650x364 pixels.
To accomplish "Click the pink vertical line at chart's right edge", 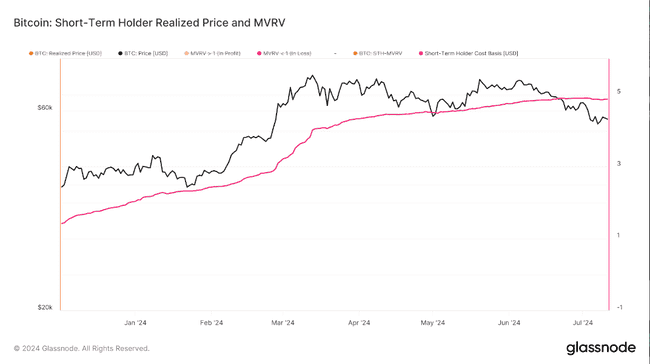I will pos(609,184).
